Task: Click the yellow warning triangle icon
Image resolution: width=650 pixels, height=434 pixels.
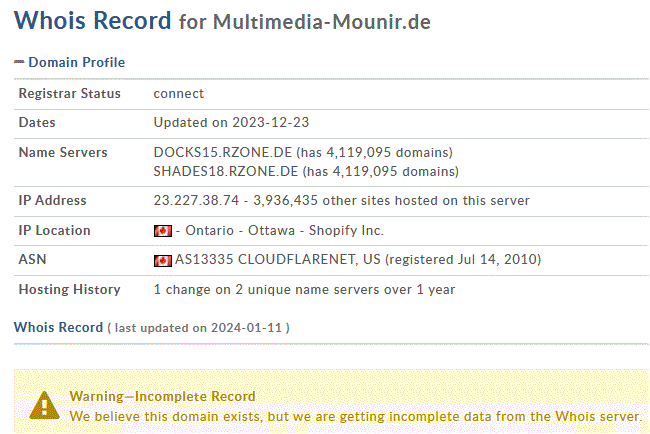Action: pyautogui.click(x=44, y=404)
